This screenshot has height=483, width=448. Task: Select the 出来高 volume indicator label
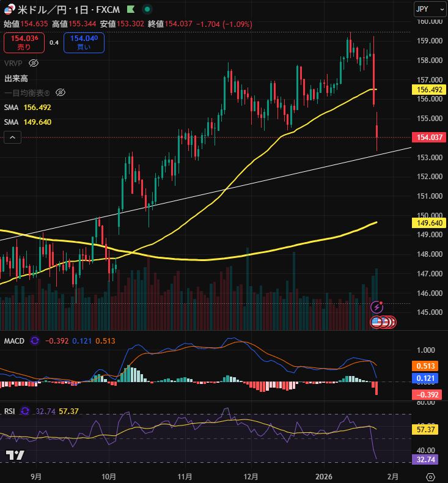point(17,78)
